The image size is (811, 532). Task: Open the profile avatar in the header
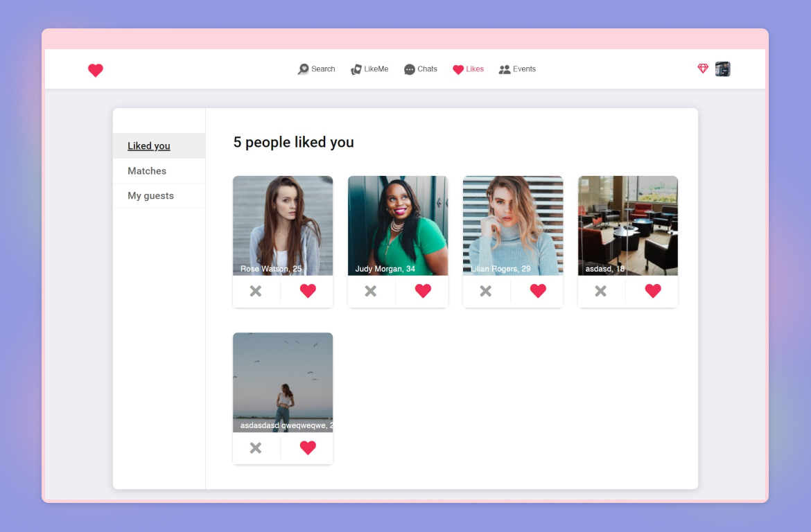[722, 69]
